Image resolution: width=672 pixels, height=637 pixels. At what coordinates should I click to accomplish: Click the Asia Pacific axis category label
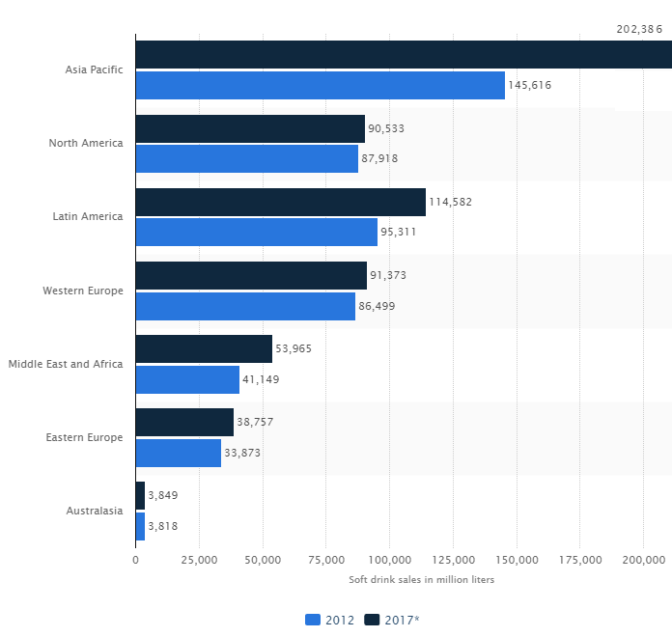point(94,69)
